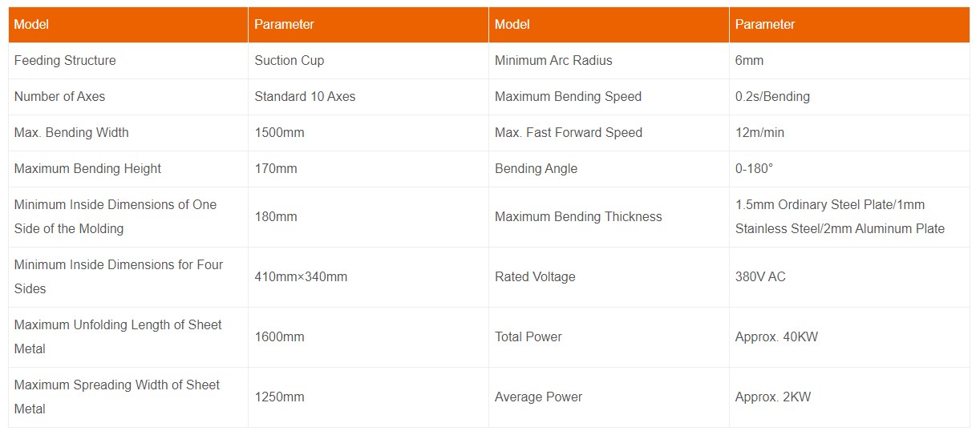Click the 0-180° bending angle value
Image resolution: width=980 pixels, height=435 pixels.
tap(754, 169)
